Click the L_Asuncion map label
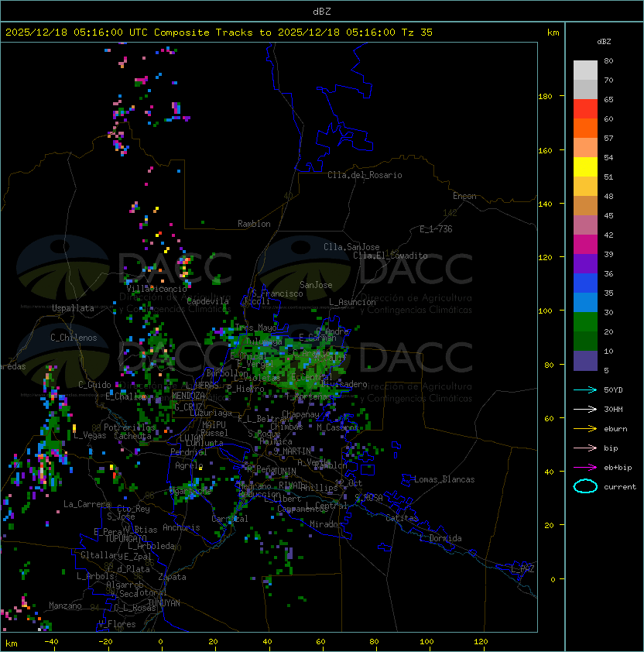Image resolution: width=644 pixels, height=652 pixels. pos(352,302)
